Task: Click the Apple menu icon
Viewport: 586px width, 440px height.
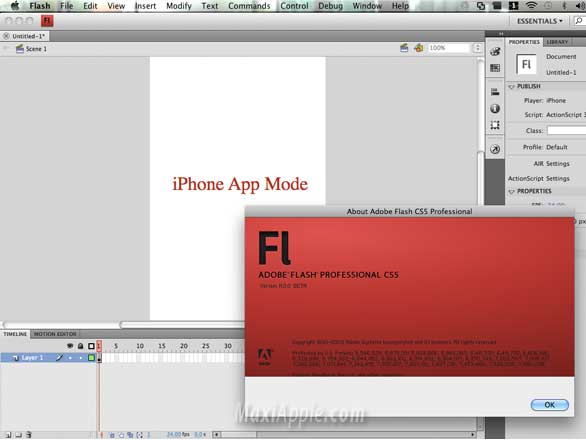Action: coord(15,6)
